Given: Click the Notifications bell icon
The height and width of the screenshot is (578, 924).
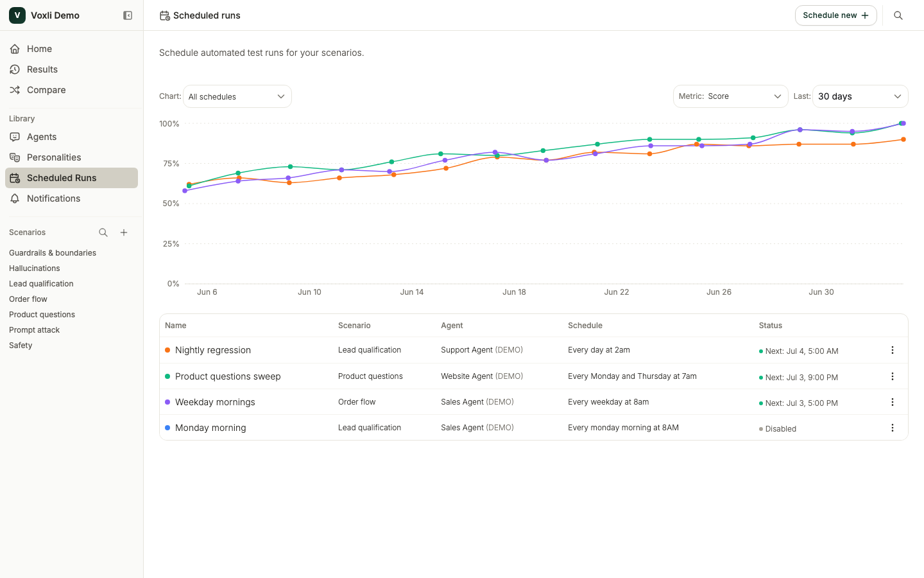Looking at the screenshot, I should (15, 198).
